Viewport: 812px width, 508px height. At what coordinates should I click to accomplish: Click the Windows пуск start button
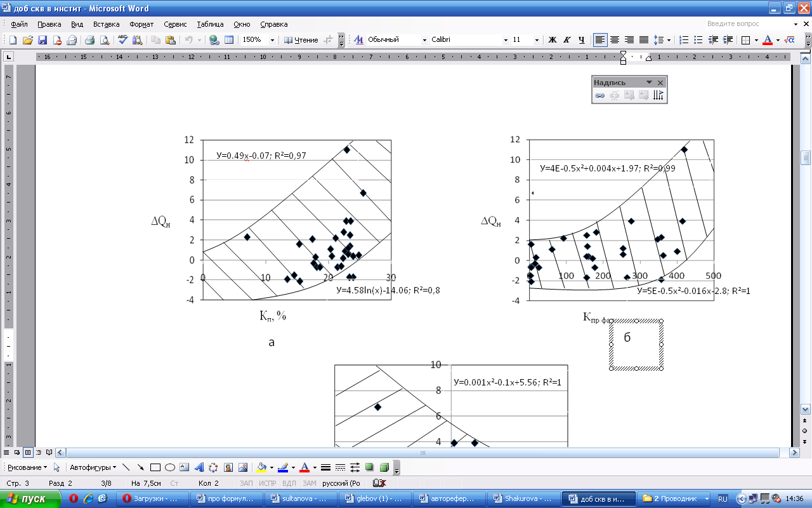pyautogui.click(x=30, y=498)
